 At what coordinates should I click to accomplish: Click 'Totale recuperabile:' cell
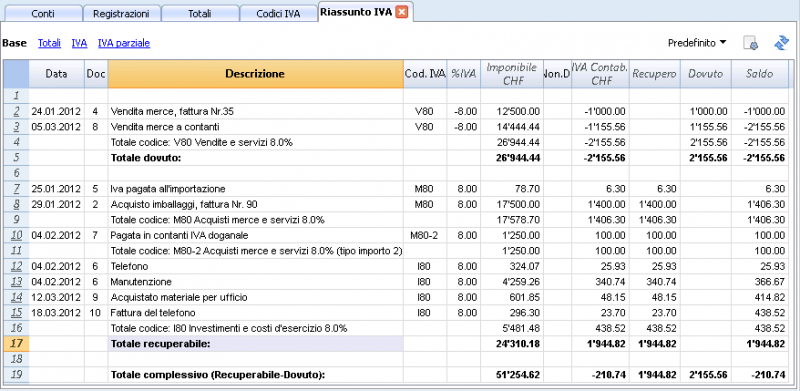click(255, 344)
